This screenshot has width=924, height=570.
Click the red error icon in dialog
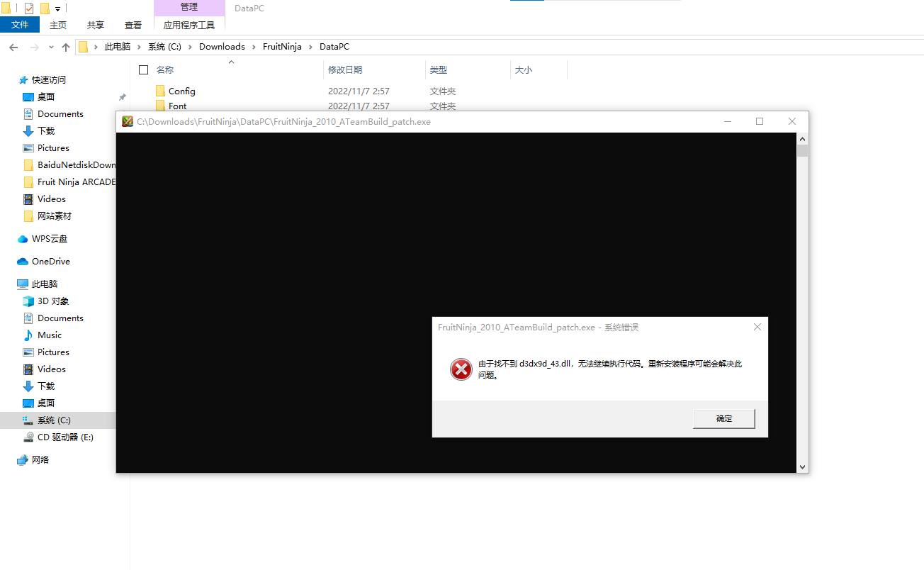(461, 369)
